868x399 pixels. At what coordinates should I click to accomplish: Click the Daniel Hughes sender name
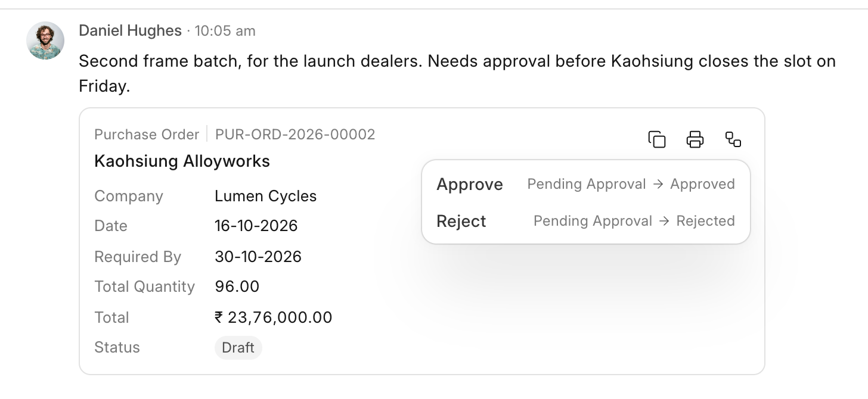click(x=130, y=30)
